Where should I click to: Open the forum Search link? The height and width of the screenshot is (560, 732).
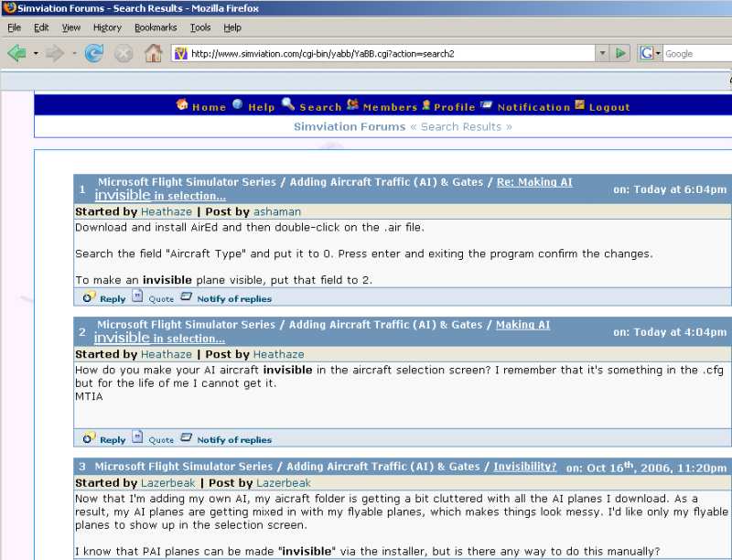(x=320, y=107)
